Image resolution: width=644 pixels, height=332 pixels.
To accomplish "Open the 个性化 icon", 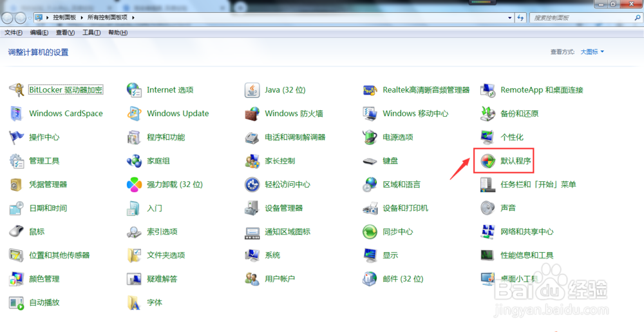I will [488, 137].
